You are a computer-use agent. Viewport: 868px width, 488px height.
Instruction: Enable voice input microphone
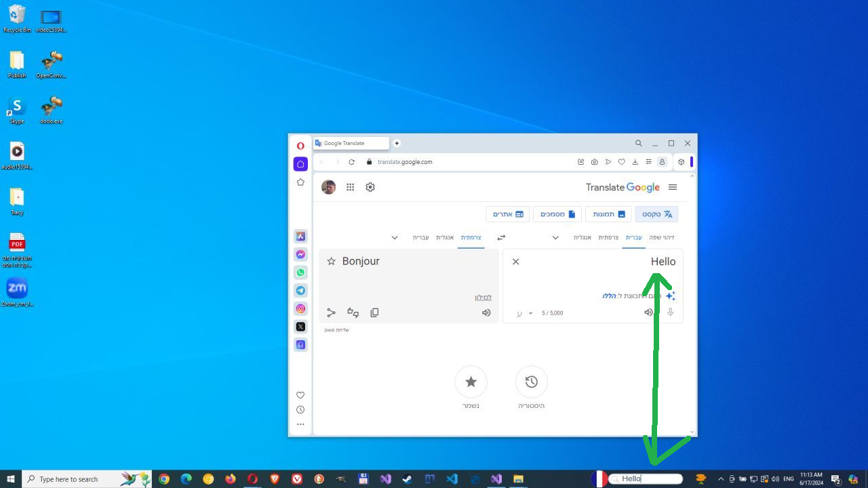[670, 312]
